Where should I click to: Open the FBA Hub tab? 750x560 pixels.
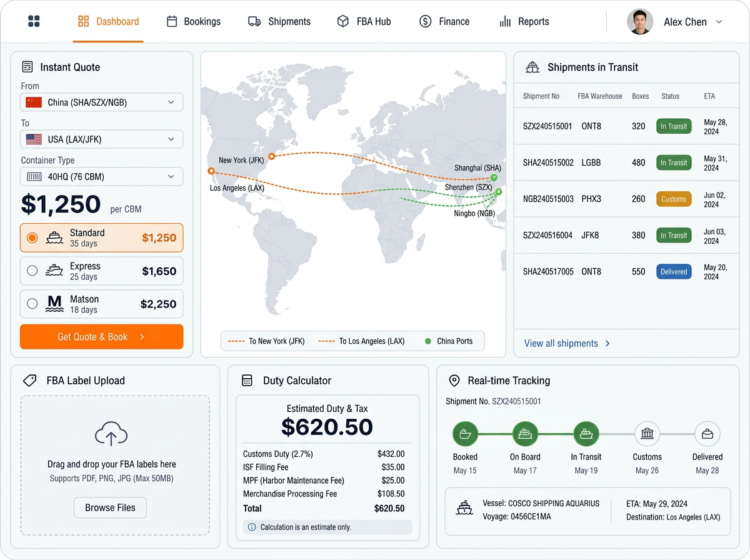pyautogui.click(x=364, y=21)
